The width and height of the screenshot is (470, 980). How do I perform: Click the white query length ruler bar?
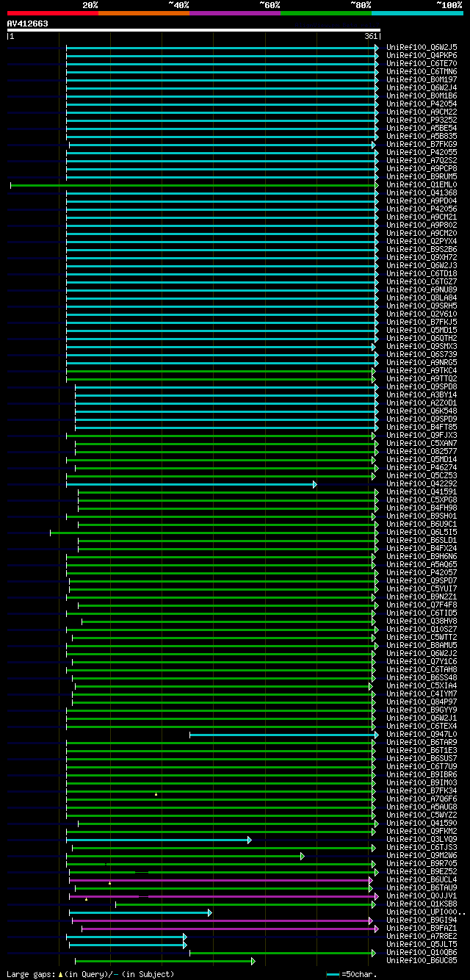pyautogui.click(x=193, y=30)
